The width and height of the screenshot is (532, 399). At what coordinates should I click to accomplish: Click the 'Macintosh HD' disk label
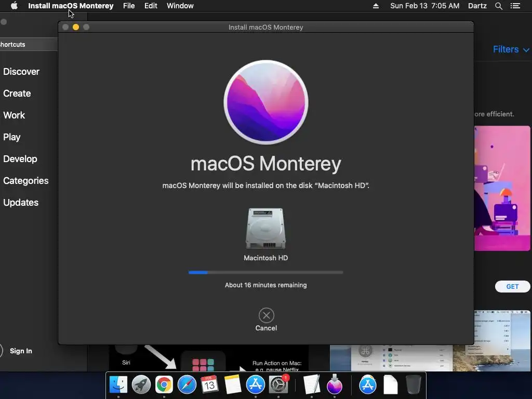tap(265, 258)
